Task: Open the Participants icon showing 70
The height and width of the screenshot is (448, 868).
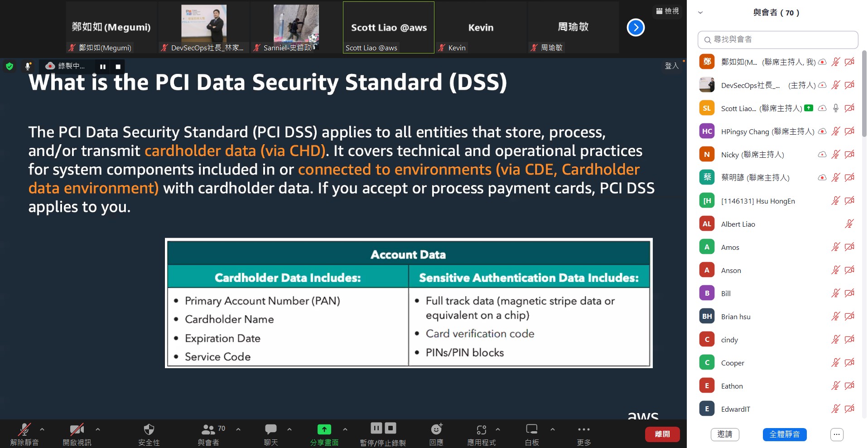Action: (208, 429)
